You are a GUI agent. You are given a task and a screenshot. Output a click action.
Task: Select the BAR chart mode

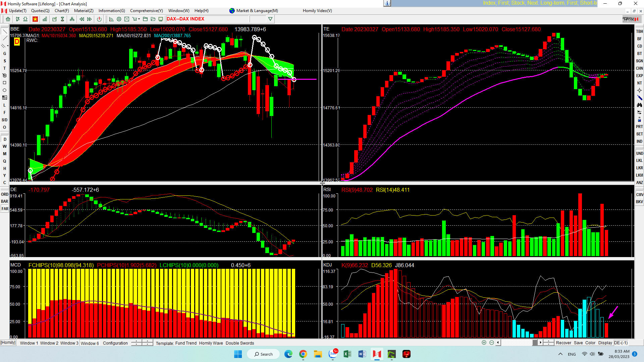[5, 201]
